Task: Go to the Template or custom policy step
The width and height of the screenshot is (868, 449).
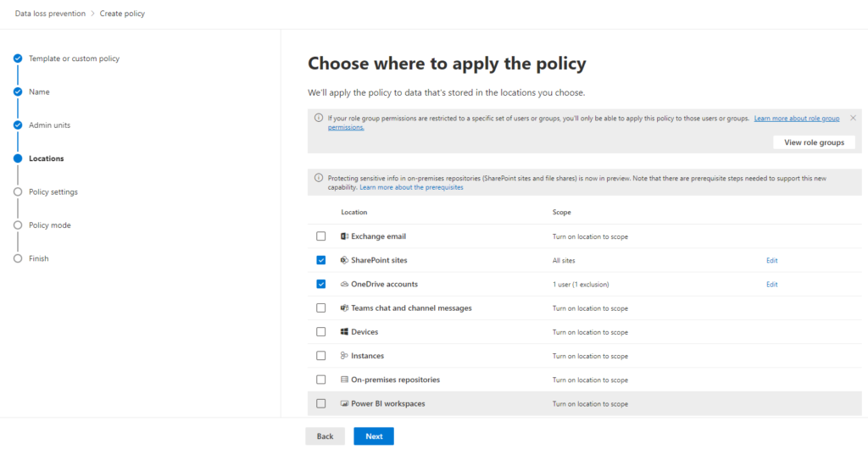Action: [74, 58]
